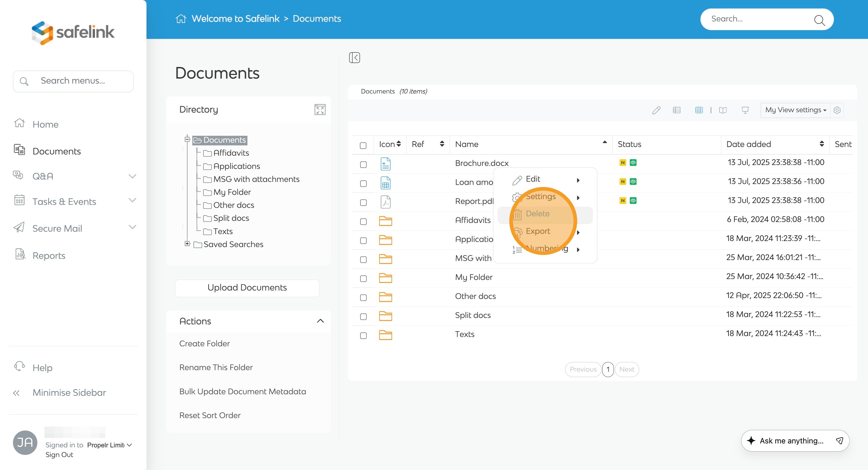Collapse the Actions panel chevron
Image resolution: width=868 pixels, height=470 pixels.
click(320, 321)
